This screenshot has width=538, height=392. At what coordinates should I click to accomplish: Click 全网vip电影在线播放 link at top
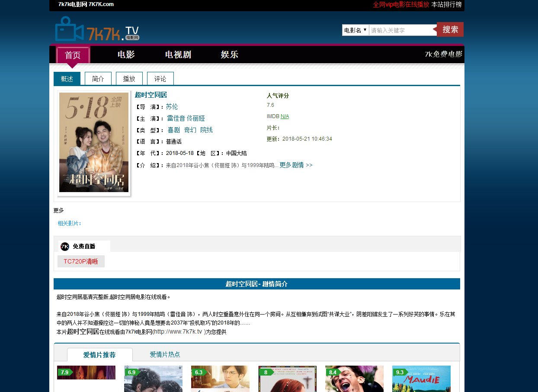pos(401,5)
